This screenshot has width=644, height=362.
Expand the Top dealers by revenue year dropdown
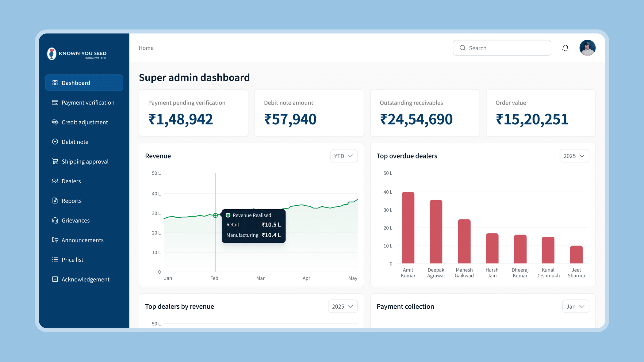click(x=343, y=306)
